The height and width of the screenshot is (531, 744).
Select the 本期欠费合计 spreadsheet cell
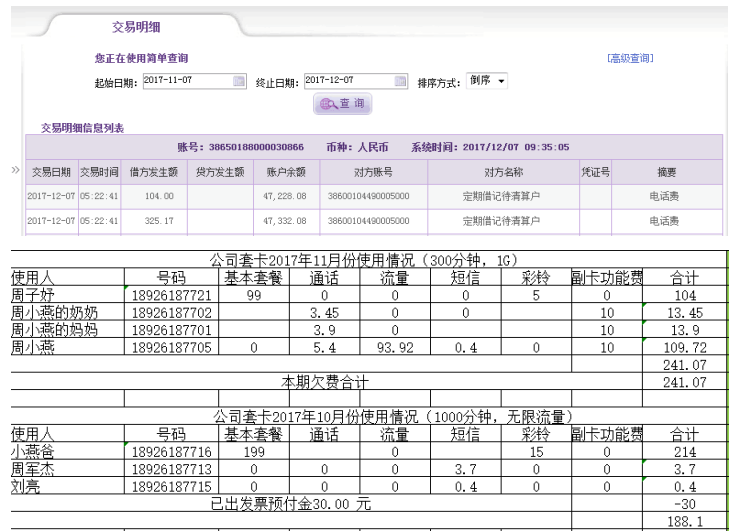324,381
